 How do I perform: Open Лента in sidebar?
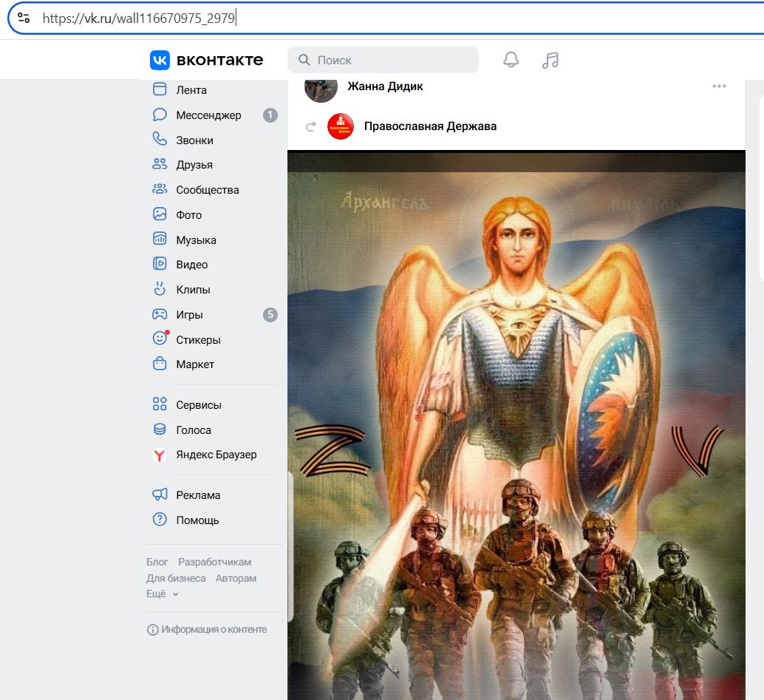(x=191, y=90)
